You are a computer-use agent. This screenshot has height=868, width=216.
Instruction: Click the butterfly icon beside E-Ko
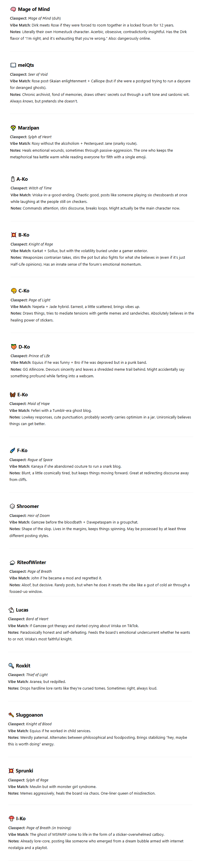point(12,395)
